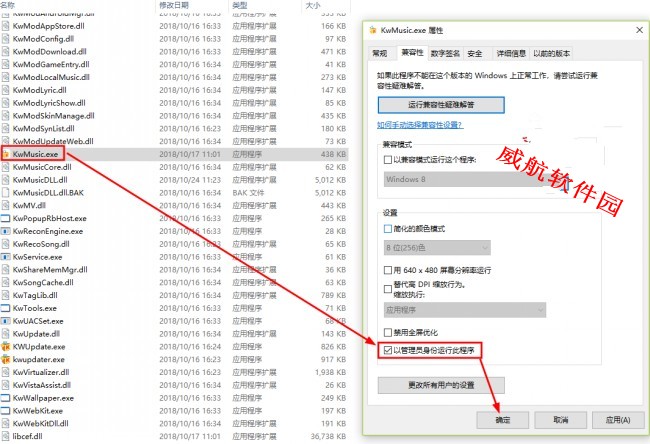The width and height of the screenshot is (650, 444).
Task: Open the 数字签名 tab
Action: 445,53
